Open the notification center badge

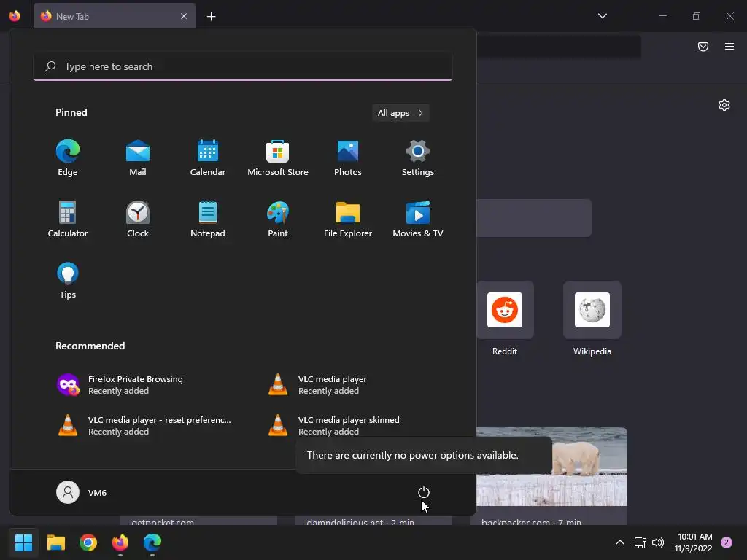coord(727,542)
